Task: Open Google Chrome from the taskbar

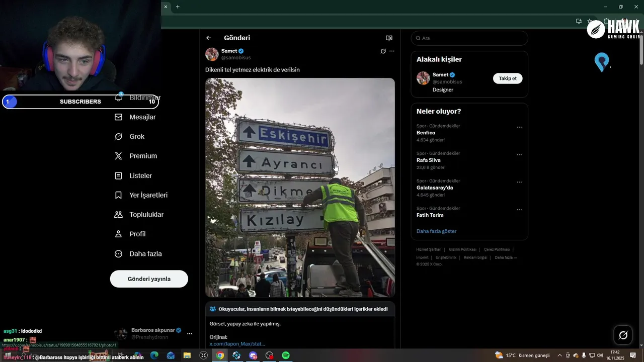Action: 220,355
